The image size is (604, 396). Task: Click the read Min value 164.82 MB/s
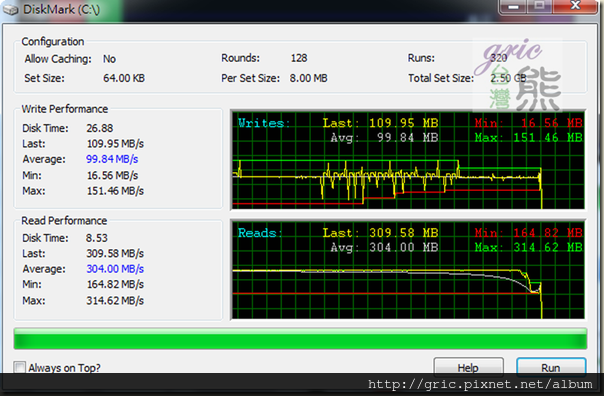coord(115,284)
